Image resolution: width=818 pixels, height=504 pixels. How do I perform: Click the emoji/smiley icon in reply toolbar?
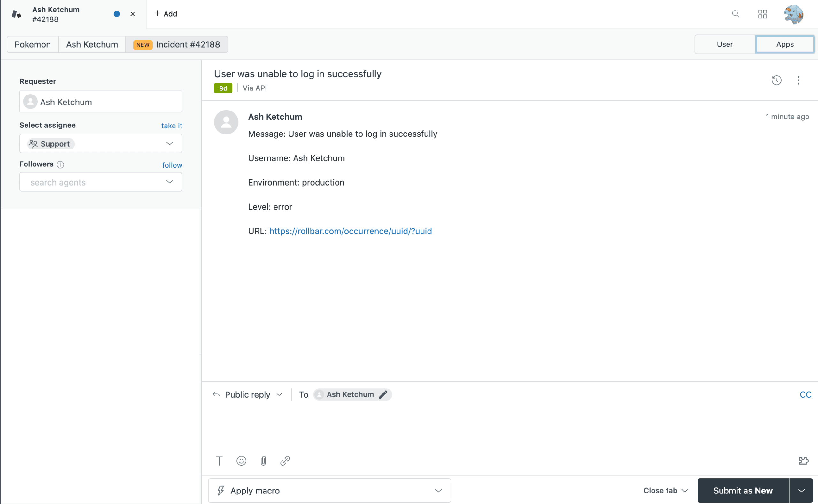point(241,461)
